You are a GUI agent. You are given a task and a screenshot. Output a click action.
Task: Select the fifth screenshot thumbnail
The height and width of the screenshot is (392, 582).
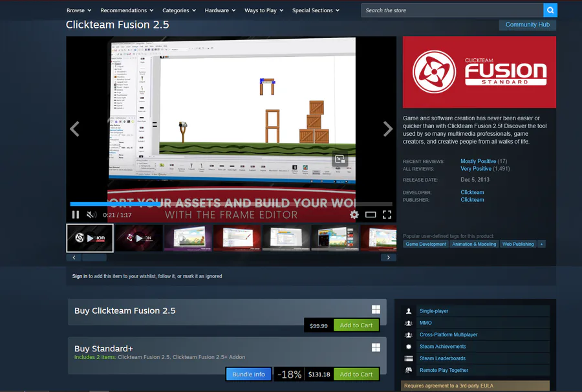pyautogui.click(x=286, y=238)
